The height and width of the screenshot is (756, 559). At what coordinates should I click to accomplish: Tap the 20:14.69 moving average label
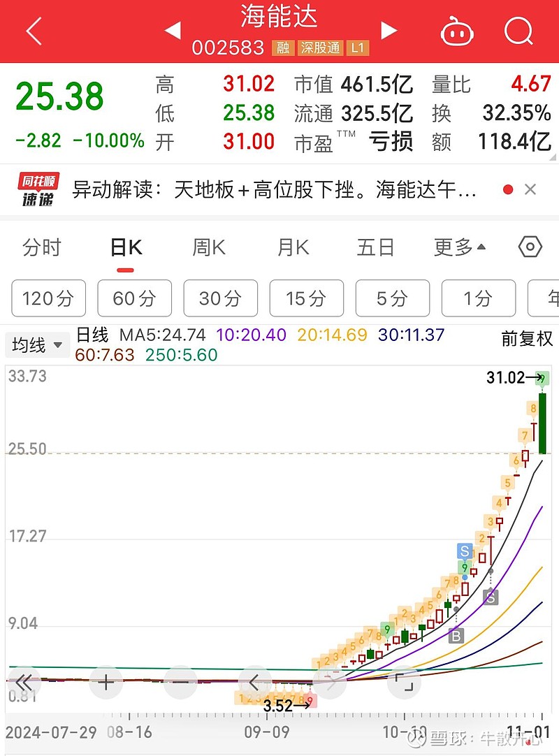point(333,335)
